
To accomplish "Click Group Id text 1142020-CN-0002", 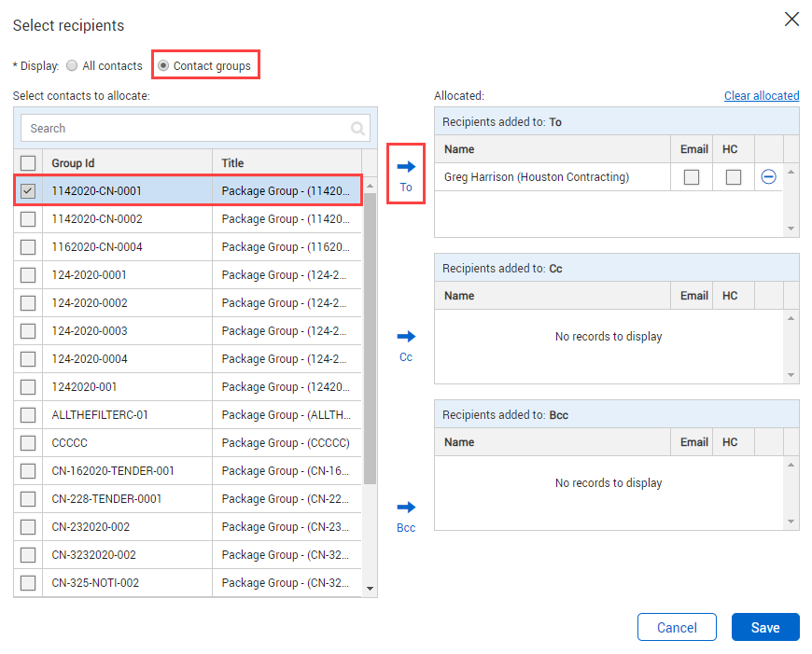I will (x=97, y=219).
